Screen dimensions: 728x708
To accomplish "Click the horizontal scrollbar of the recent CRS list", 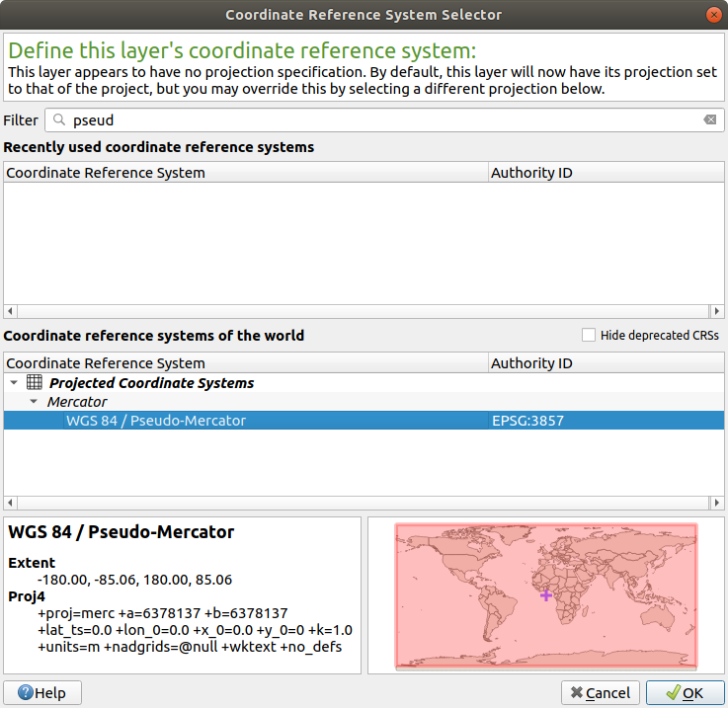I will click(364, 311).
